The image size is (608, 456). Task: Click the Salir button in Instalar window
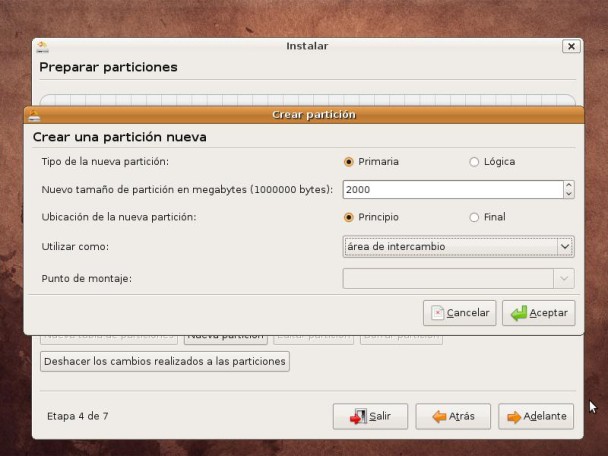point(370,416)
